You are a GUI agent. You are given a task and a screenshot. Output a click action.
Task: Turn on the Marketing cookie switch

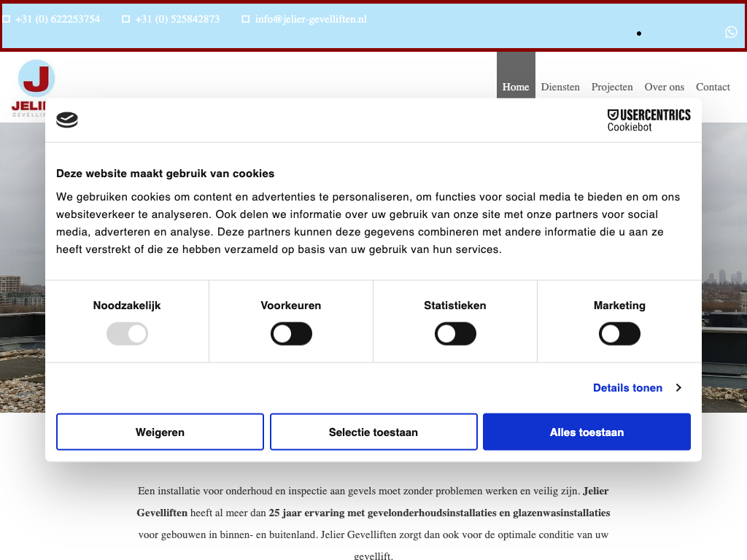[619, 335]
